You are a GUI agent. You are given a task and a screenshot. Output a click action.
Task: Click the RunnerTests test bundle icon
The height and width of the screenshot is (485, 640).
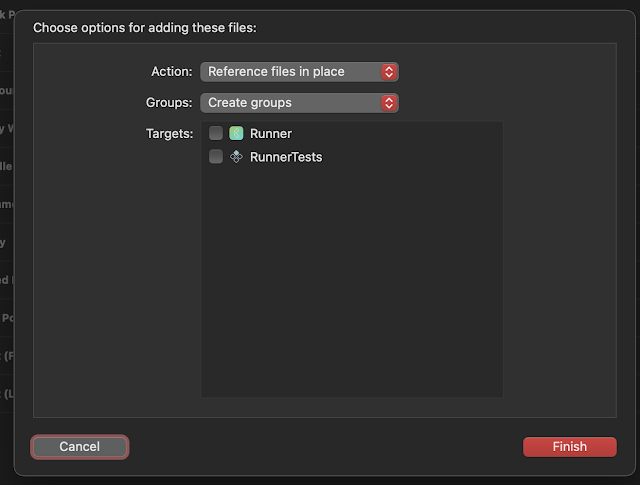coord(236,156)
